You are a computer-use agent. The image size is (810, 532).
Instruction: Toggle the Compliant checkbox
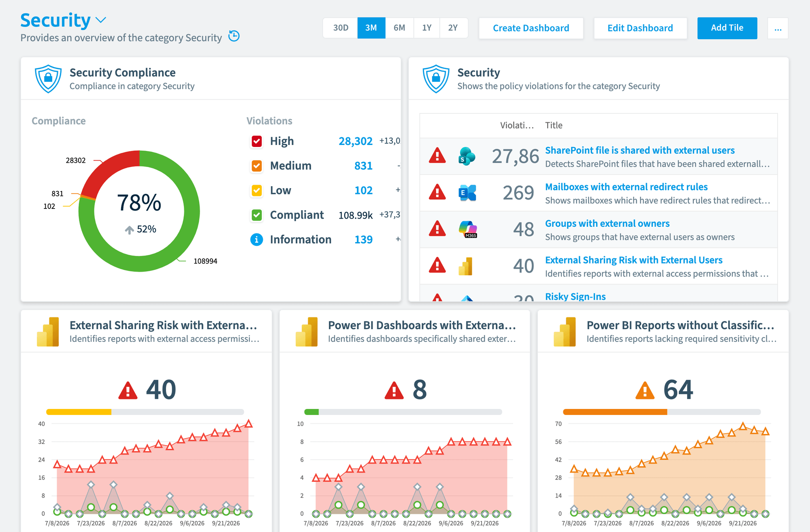257,215
